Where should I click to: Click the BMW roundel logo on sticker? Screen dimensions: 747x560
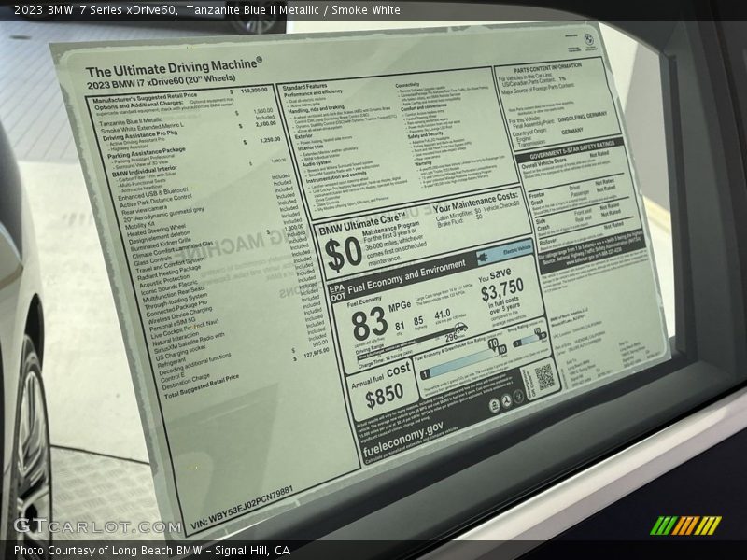point(588,39)
